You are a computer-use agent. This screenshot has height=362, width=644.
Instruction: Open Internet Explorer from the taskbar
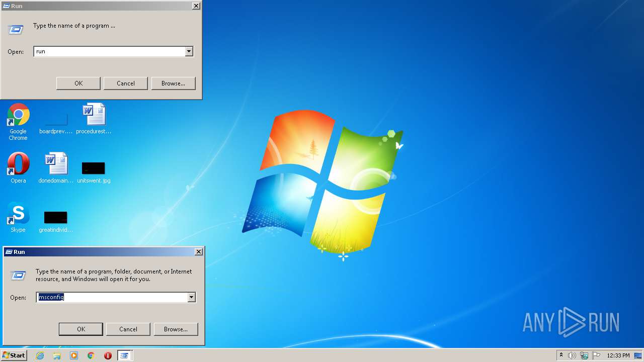click(x=40, y=355)
